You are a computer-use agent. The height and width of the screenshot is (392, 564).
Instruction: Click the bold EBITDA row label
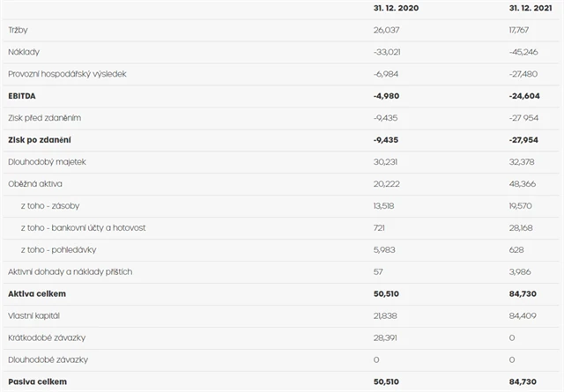[23, 96]
